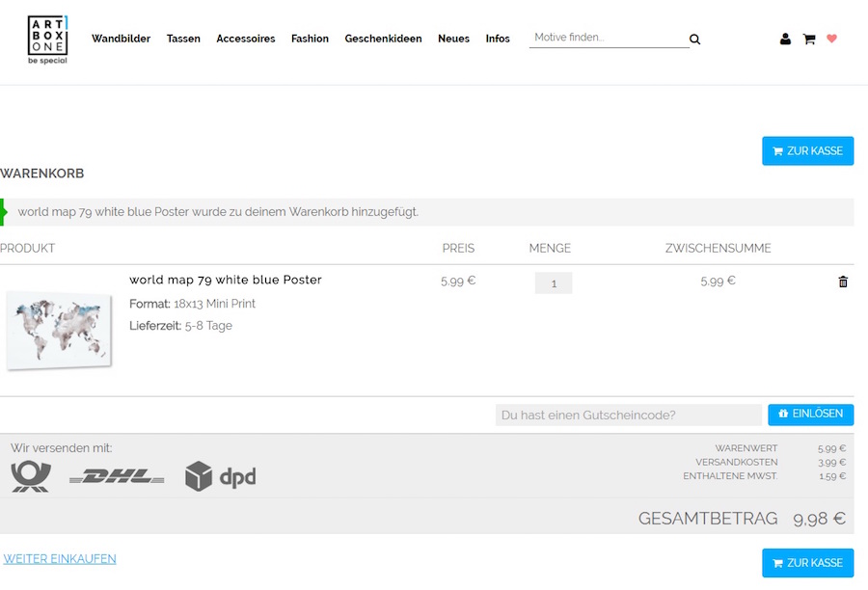Click the Deutsche Post horn logo

(31, 476)
